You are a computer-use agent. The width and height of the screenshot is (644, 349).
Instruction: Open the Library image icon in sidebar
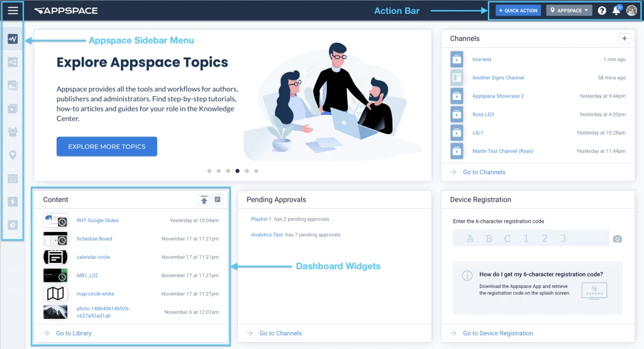[13, 86]
